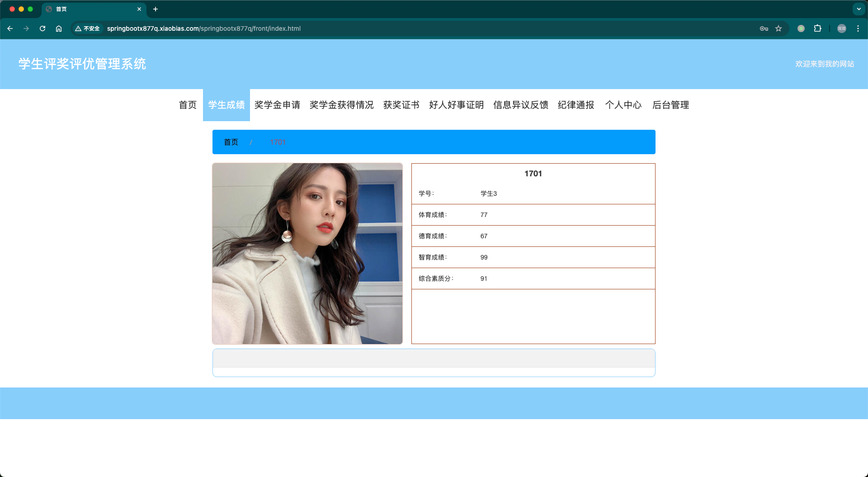The height and width of the screenshot is (477, 868).
Task: Open 奖学金获得情况 menu item
Action: (341, 105)
